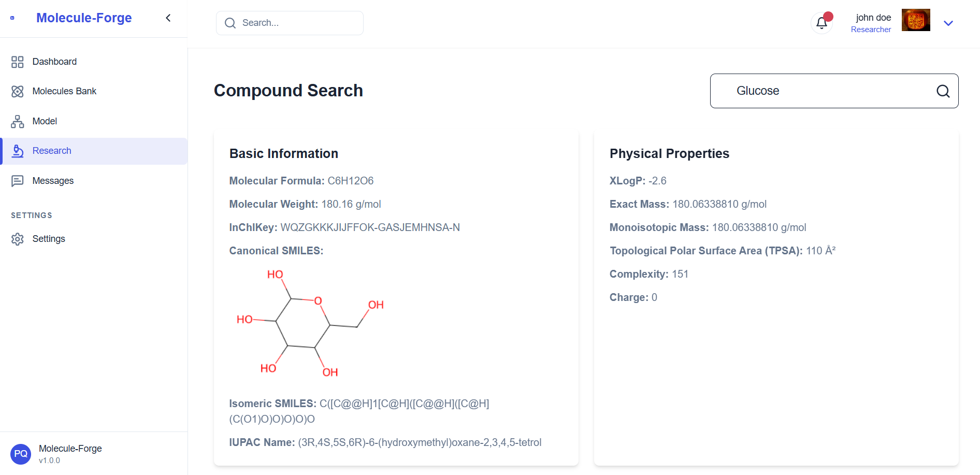
Task: Collapse the sidebar with the chevron
Action: [x=168, y=18]
